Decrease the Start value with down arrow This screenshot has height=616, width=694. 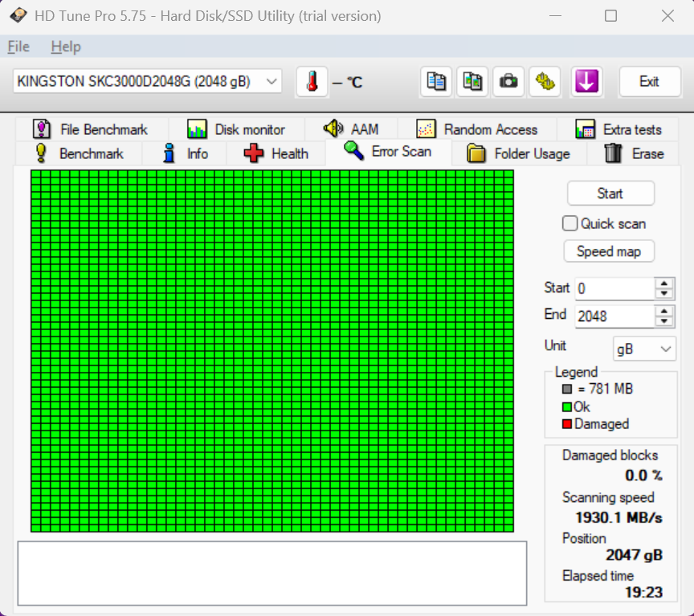pos(664,294)
